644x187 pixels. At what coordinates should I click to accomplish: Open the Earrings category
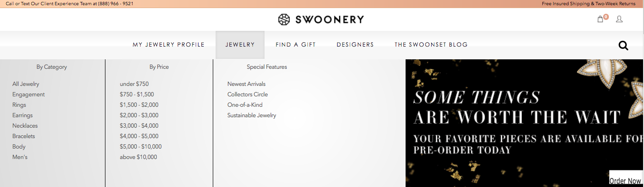tap(22, 115)
